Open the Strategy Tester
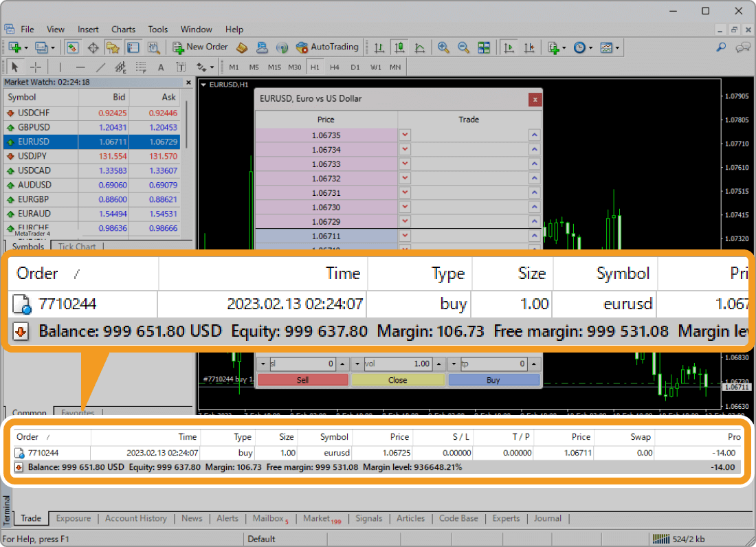Image resolution: width=756 pixels, height=547 pixels. (x=153, y=47)
